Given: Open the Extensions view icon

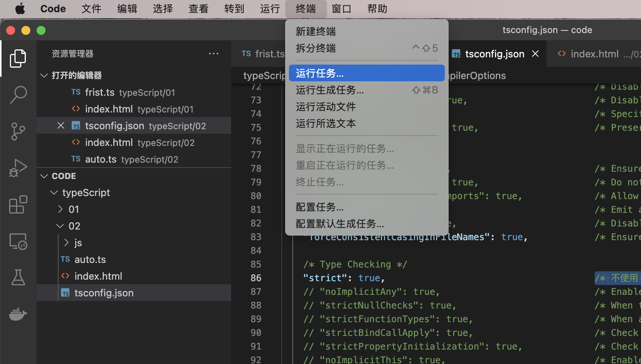Looking at the screenshot, I should (x=18, y=205).
